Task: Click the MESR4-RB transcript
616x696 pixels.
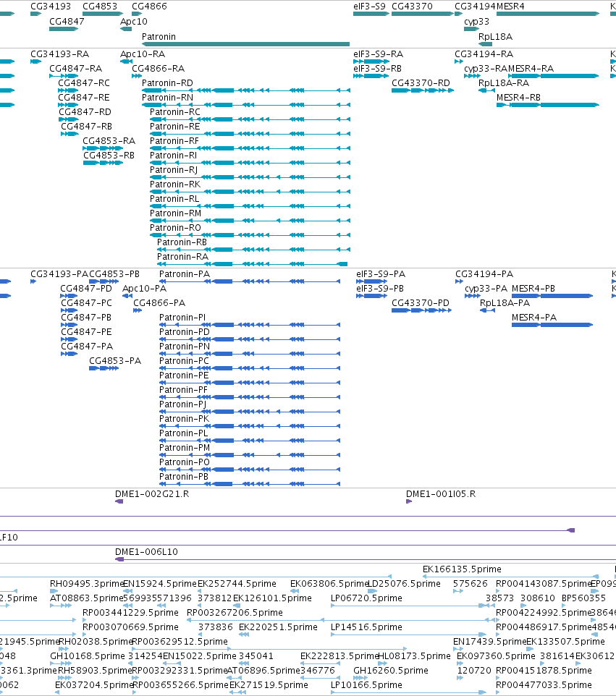Action: tap(548, 105)
